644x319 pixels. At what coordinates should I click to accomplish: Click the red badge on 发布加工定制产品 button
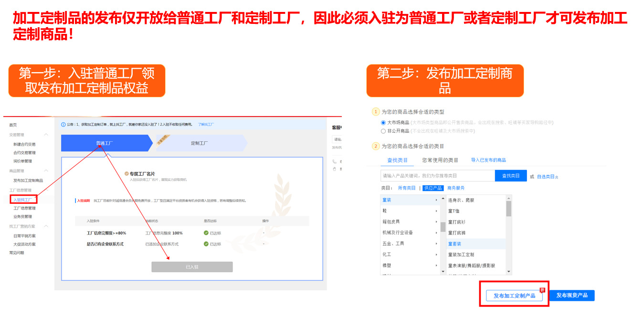[542, 289]
